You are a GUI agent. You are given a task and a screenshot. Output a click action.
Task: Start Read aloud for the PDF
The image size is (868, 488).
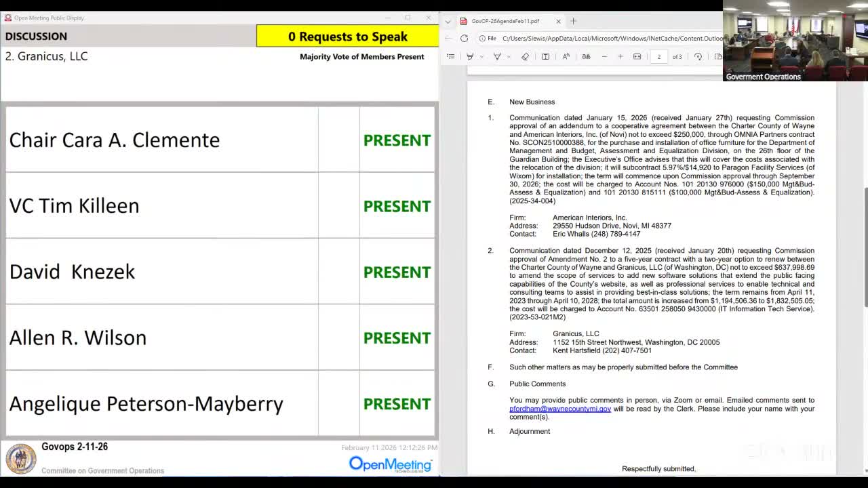(x=566, y=57)
